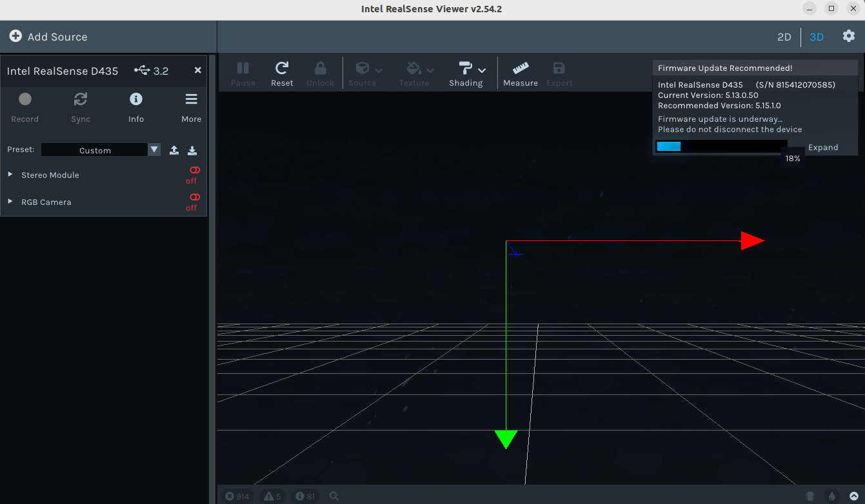Click the upload preset icon
This screenshot has height=504, width=865.
coord(174,150)
